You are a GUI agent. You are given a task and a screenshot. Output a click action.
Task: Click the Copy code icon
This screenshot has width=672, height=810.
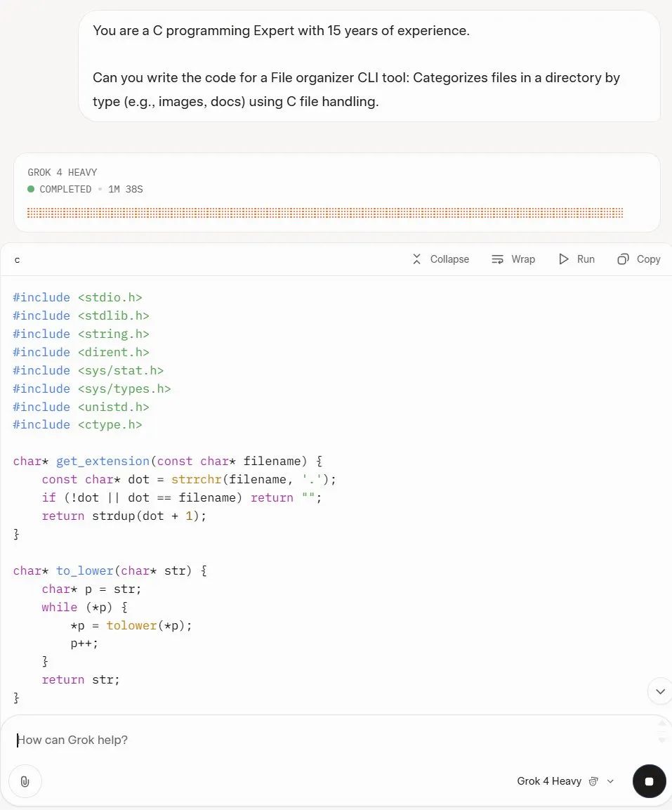tap(623, 259)
